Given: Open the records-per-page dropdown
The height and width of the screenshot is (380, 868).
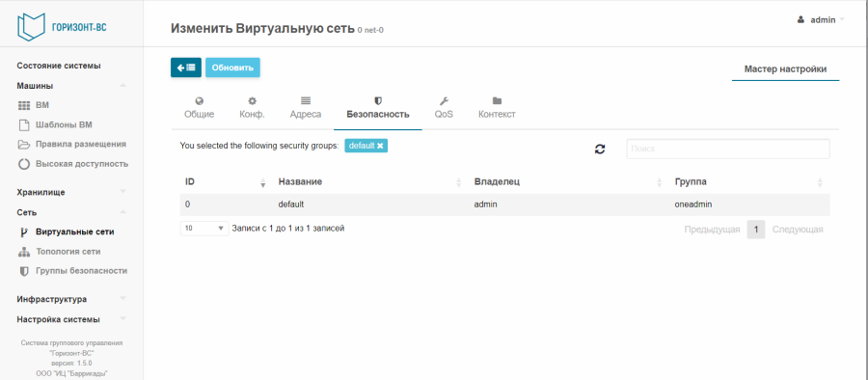Looking at the screenshot, I should point(204,229).
